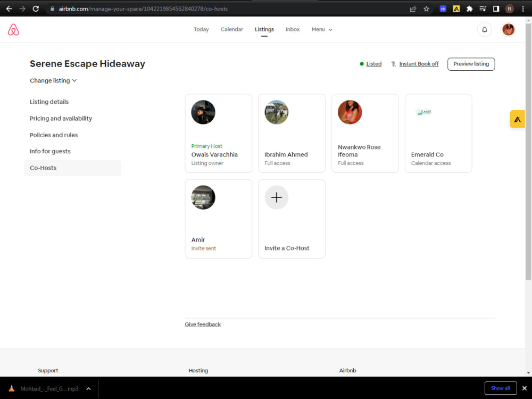Screen dimensions: 532x399
Task: Open Listing details in sidebar
Action: click(x=49, y=102)
